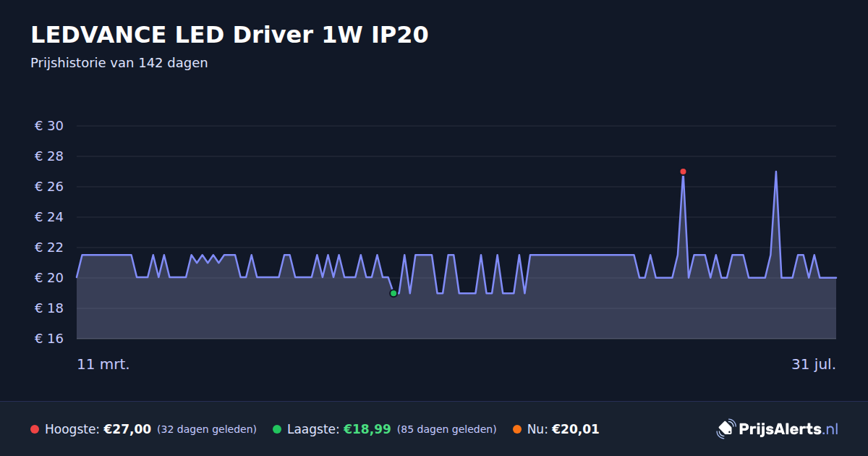Image resolution: width=868 pixels, height=456 pixels.
Task: Click the PrijsAlerts tag logo icon
Action: (x=726, y=428)
